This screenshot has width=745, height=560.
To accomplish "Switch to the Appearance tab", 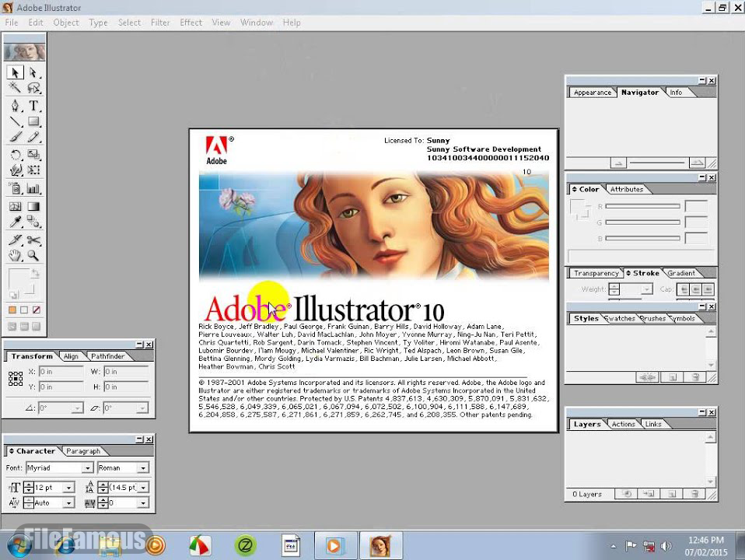I will pyautogui.click(x=593, y=93).
